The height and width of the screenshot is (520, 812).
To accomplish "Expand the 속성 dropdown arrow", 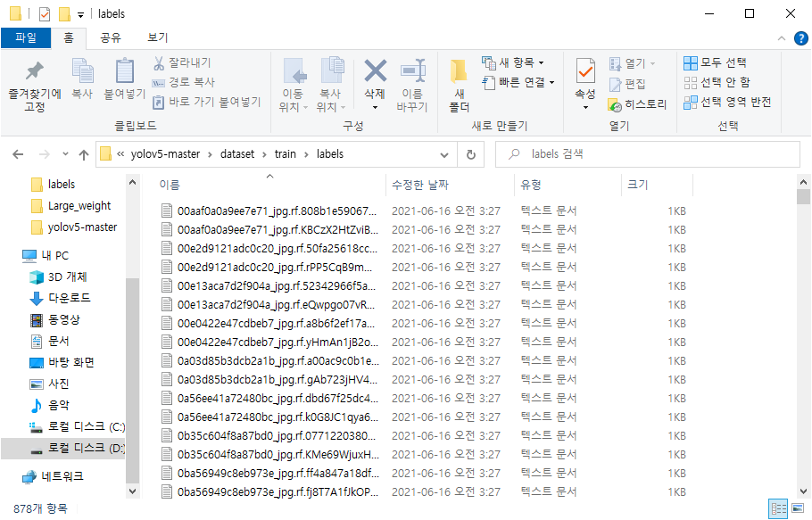I will coord(585,108).
